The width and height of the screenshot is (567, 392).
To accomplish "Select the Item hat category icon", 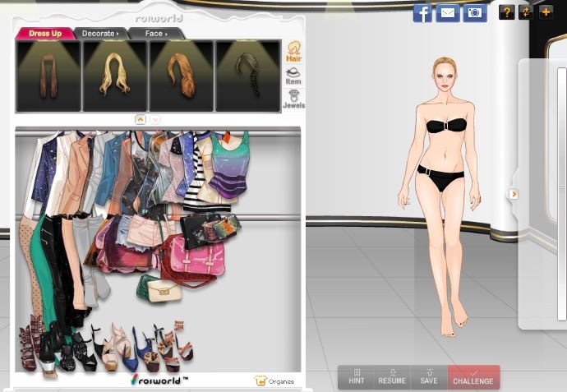I will (293, 76).
